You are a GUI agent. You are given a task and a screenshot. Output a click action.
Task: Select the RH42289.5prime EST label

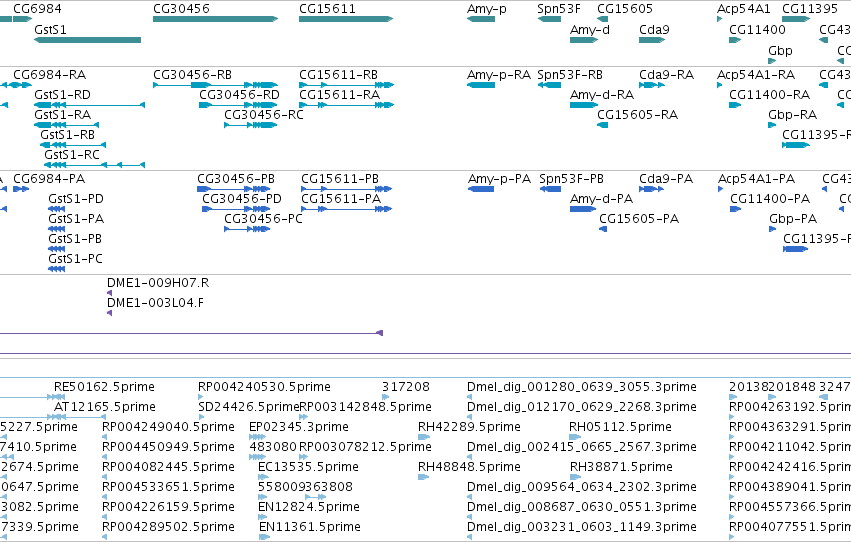tap(469, 428)
